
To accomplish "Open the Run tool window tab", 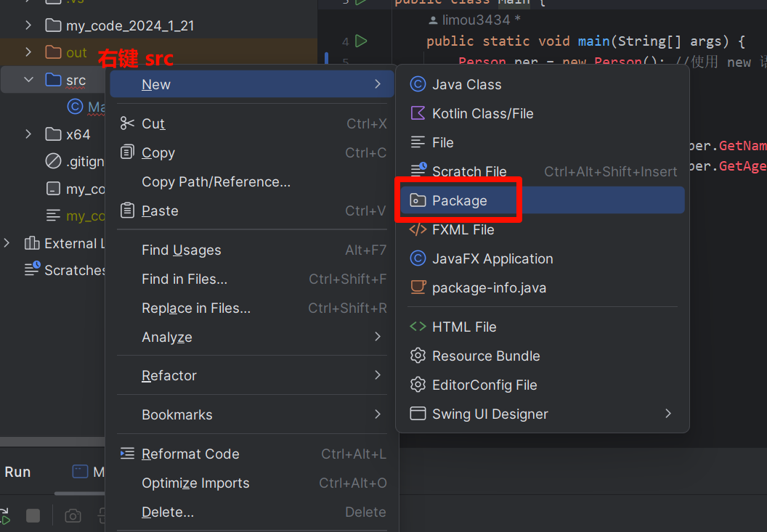I will 17,472.
